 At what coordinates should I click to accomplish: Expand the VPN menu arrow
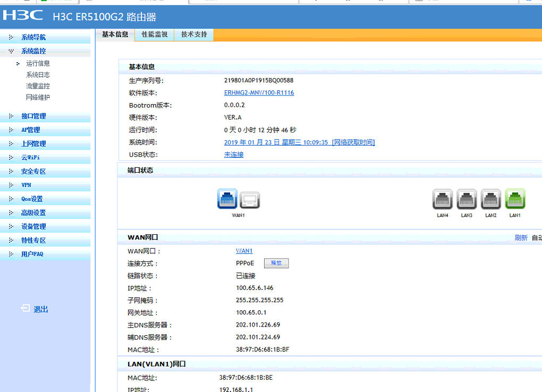pyautogui.click(x=11, y=185)
